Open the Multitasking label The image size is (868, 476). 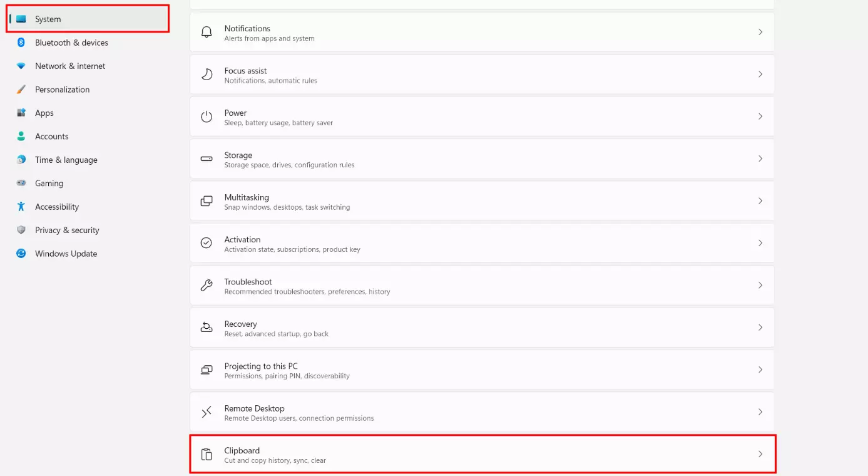247,197
